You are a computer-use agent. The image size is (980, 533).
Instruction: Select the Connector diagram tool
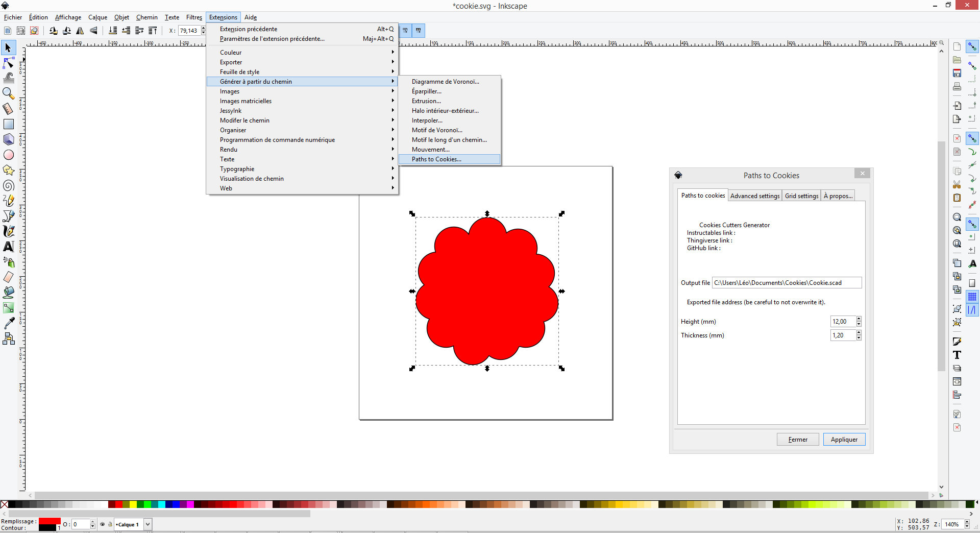9,338
